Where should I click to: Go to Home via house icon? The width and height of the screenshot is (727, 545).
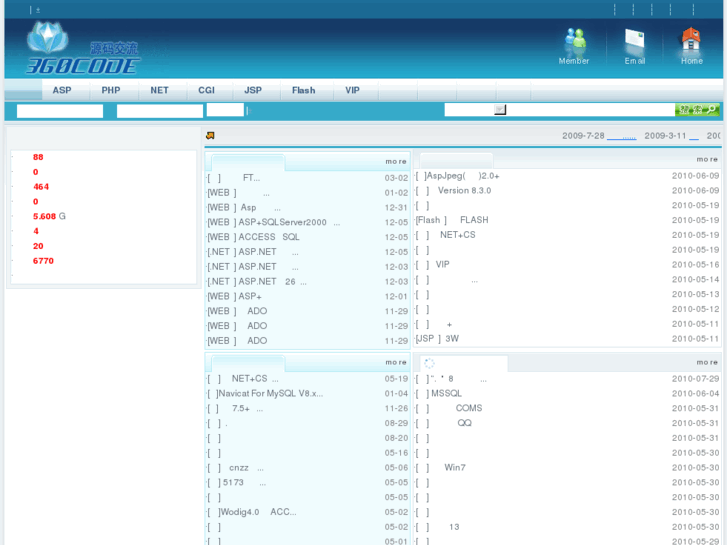[691, 42]
